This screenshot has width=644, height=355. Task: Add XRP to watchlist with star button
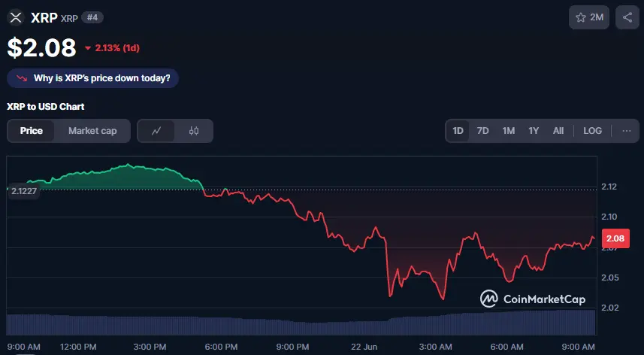coord(589,17)
